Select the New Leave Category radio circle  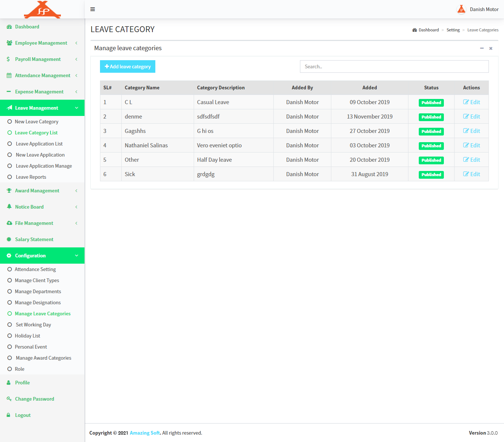10,121
